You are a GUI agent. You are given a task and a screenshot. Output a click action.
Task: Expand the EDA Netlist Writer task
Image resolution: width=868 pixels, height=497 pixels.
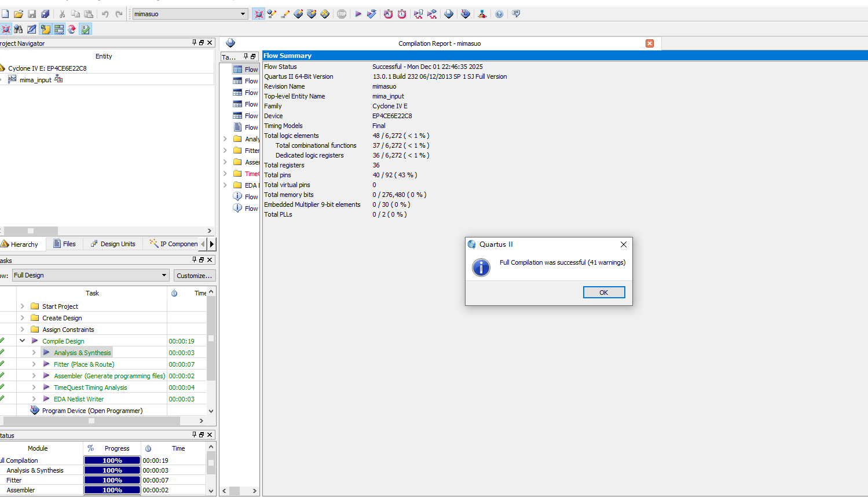point(34,399)
